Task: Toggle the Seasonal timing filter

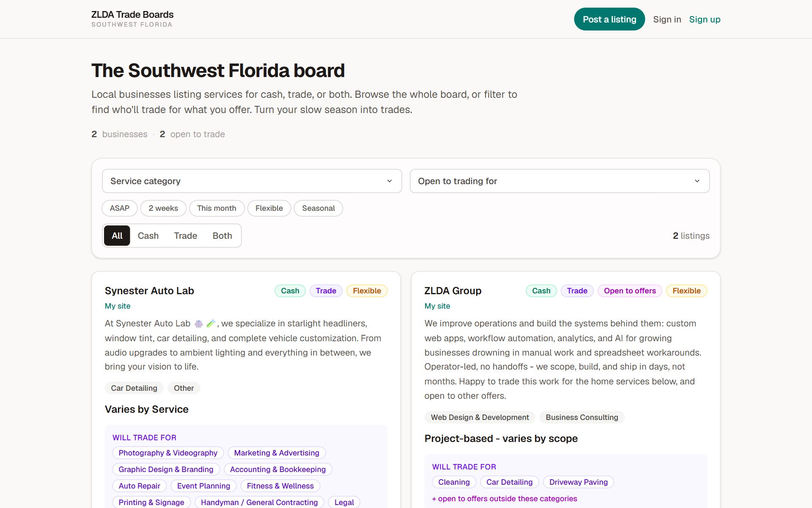Action: 318,208
